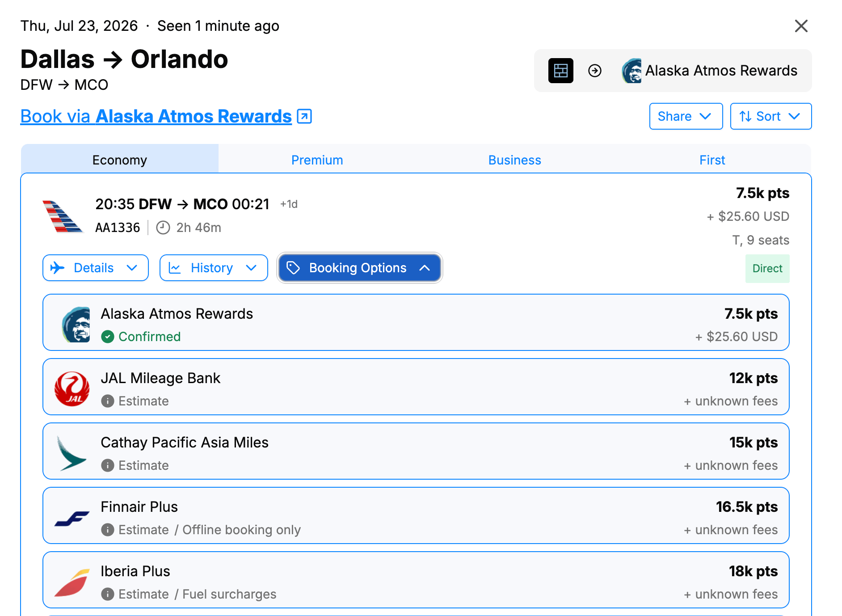Open the Share dropdown
This screenshot has width=842, height=616.
(686, 116)
